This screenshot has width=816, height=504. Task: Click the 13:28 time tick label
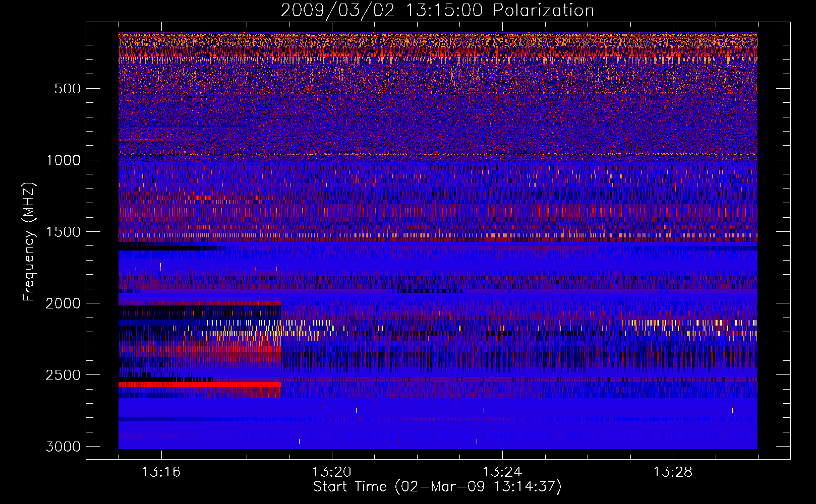pyautogui.click(x=673, y=472)
